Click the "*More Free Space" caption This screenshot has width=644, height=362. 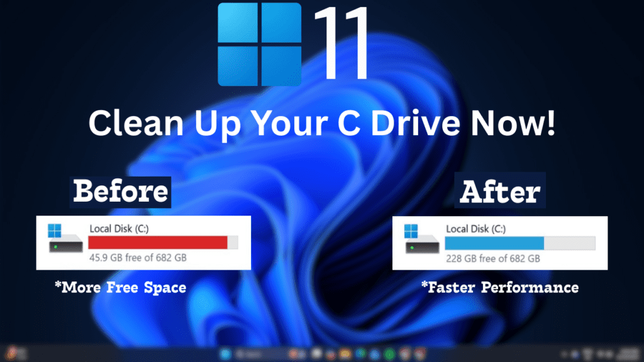(121, 288)
